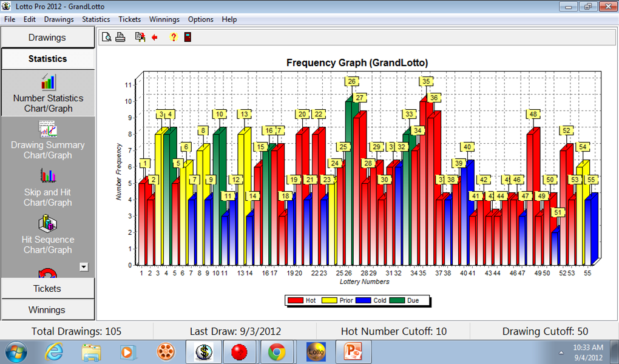Select the Winnings sidebar section

pos(47,310)
